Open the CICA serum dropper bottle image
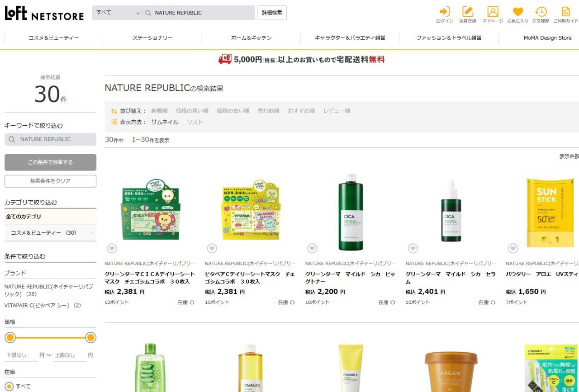 click(x=451, y=210)
